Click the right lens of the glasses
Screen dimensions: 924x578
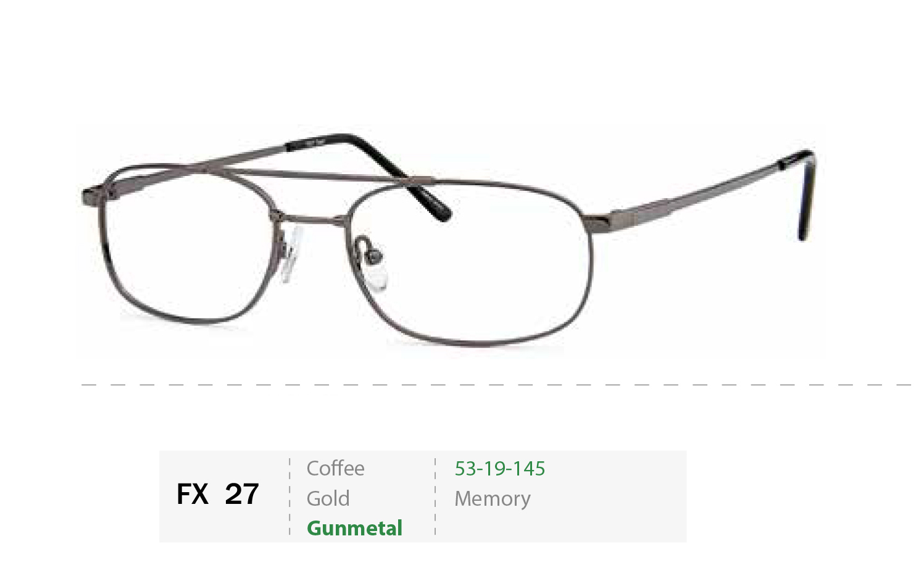pyautogui.click(x=469, y=262)
